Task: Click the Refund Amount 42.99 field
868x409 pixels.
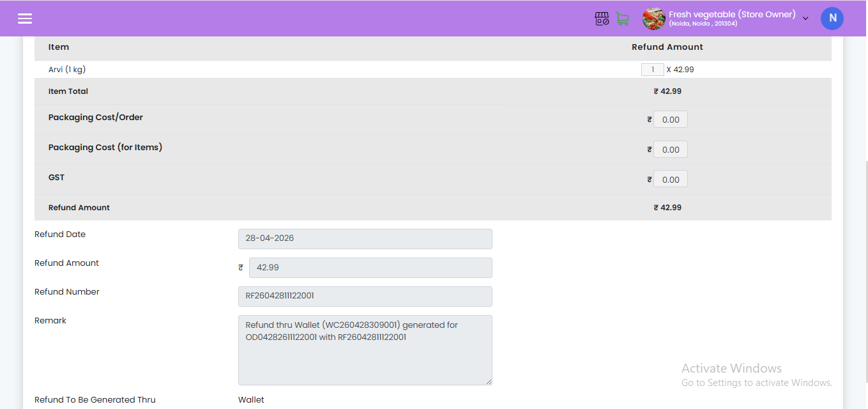Action: (x=370, y=268)
